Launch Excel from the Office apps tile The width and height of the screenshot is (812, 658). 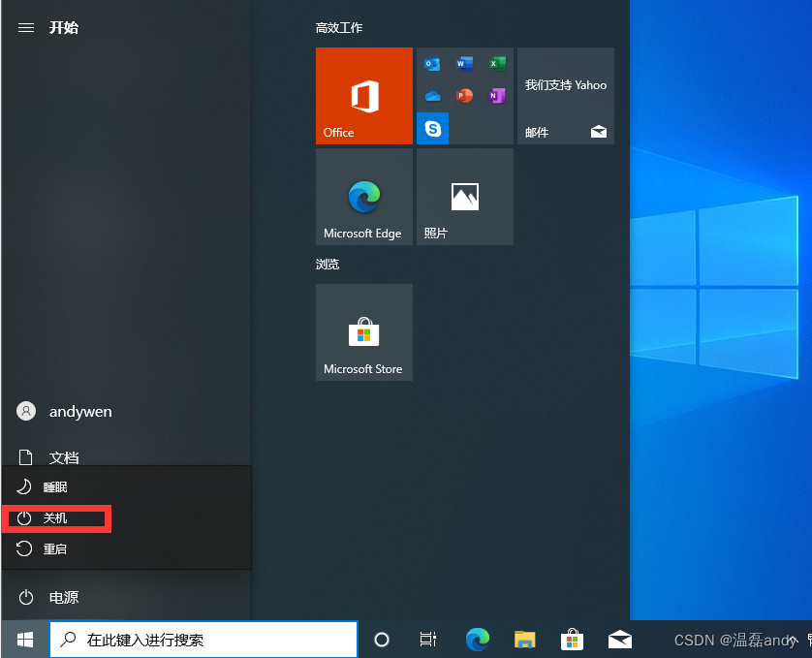[497, 64]
